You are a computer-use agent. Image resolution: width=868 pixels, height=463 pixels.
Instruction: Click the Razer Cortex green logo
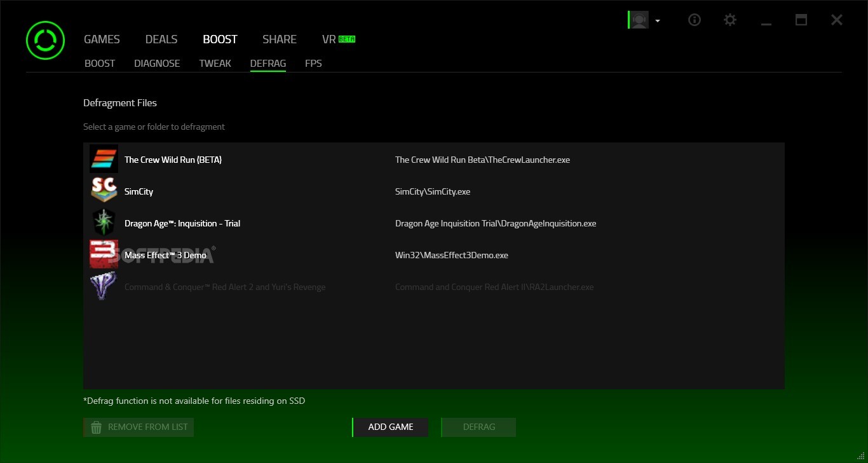45,41
